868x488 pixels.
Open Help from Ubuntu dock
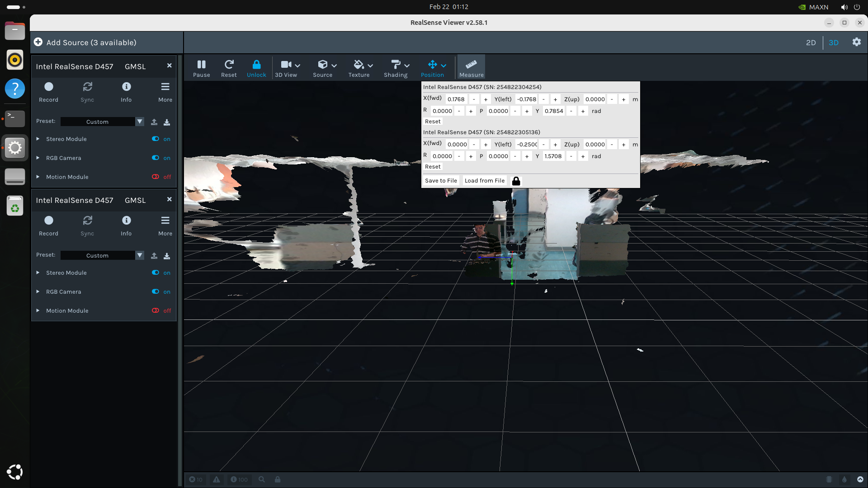(x=15, y=89)
